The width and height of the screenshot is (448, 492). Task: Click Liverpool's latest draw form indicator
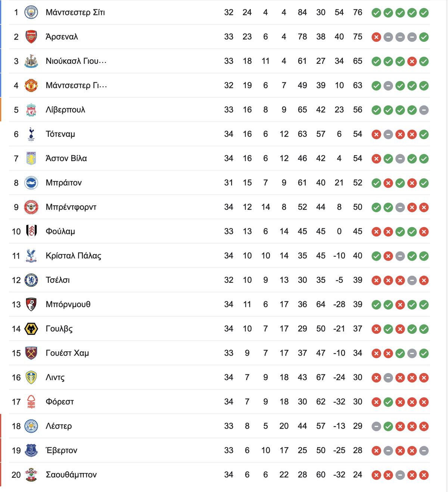pyautogui.click(x=424, y=110)
